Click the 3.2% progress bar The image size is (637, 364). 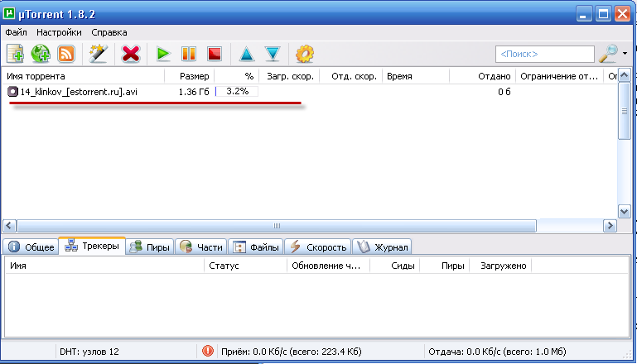coord(237,91)
